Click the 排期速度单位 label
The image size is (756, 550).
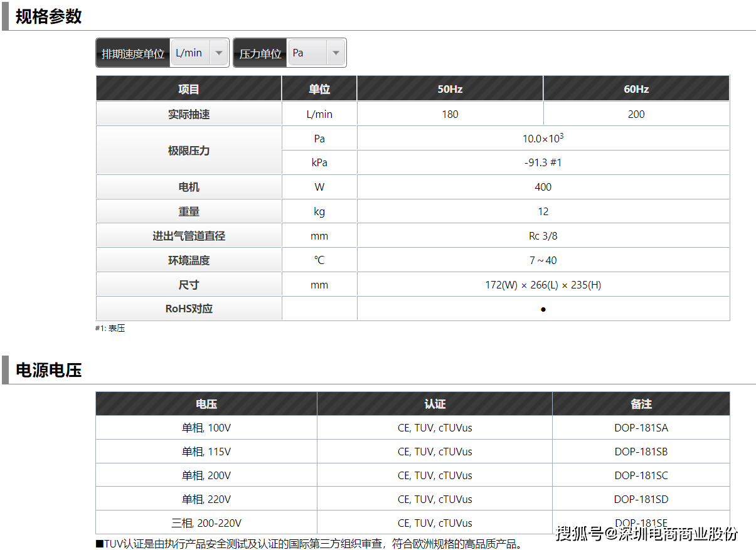point(133,54)
